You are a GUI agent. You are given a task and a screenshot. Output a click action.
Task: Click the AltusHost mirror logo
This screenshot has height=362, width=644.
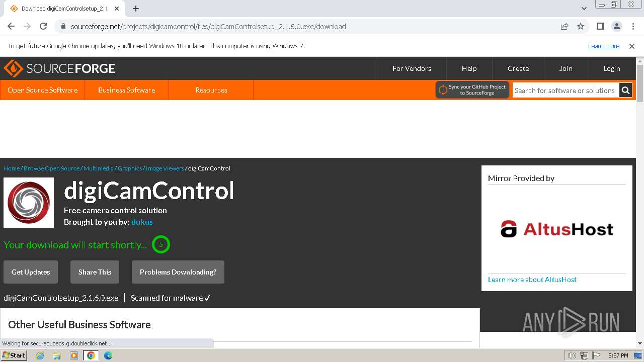click(557, 229)
